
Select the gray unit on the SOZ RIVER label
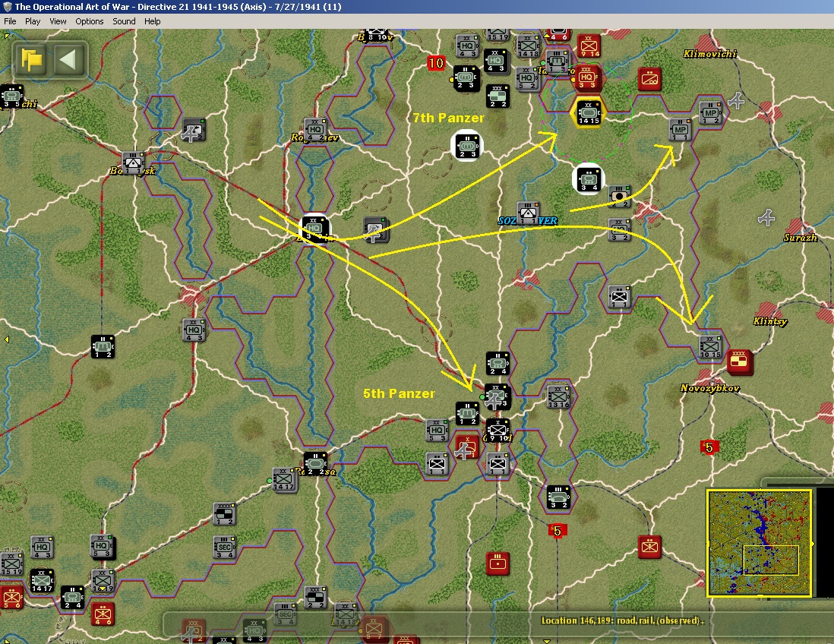(528, 213)
